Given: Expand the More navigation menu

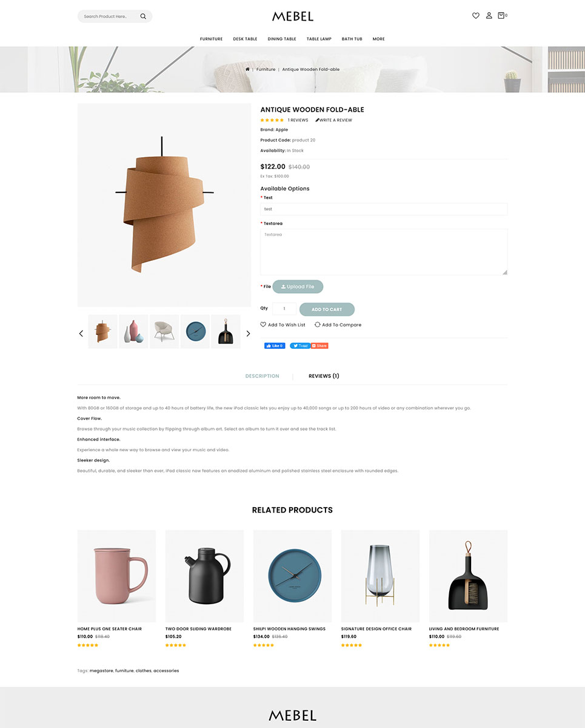Looking at the screenshot, I should 378,39.
